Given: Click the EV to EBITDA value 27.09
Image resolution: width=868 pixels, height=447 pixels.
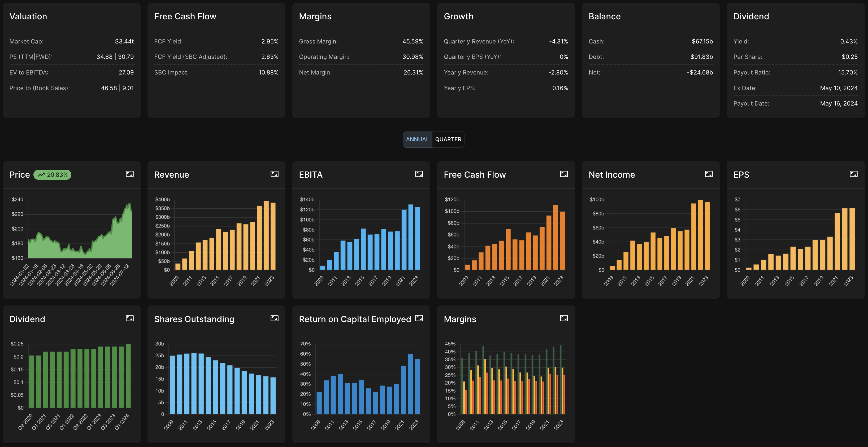Looking at the screenshot, I should point(126,72).
